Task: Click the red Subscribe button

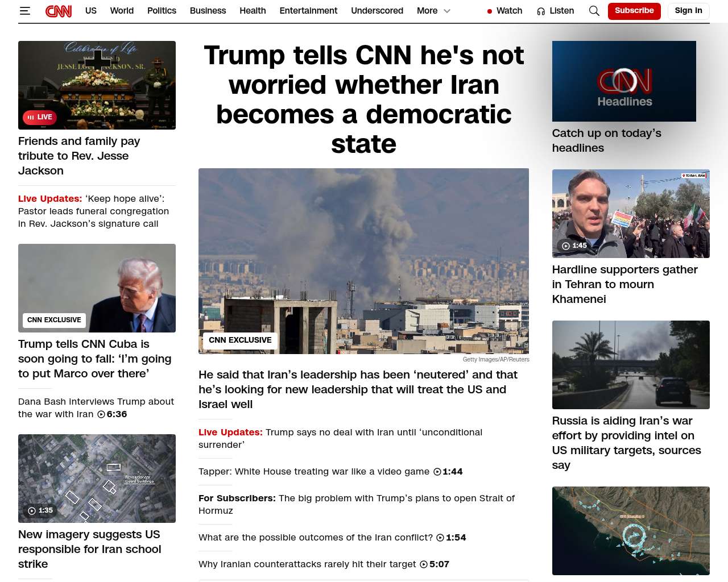Action: (x=634, y=11)
